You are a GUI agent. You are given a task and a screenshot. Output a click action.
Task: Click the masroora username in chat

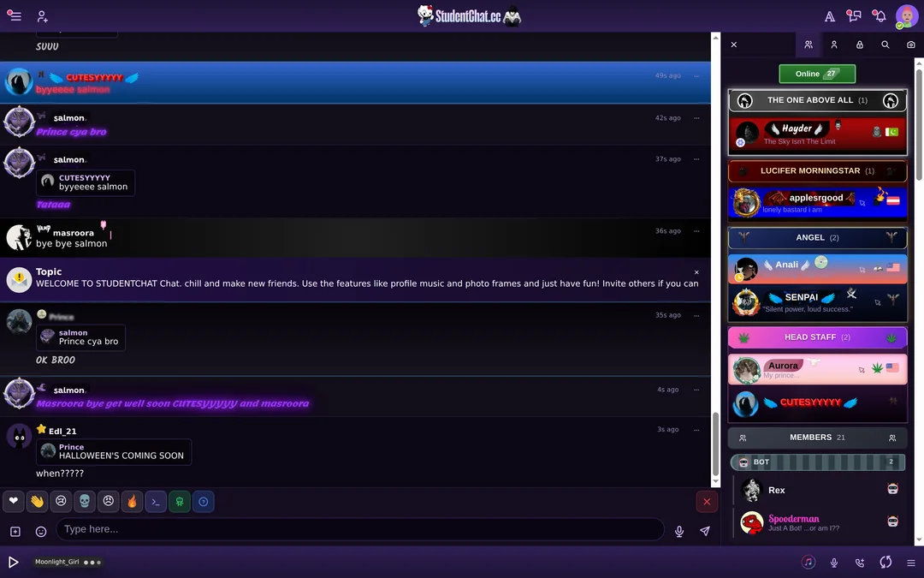pos(73,233)
